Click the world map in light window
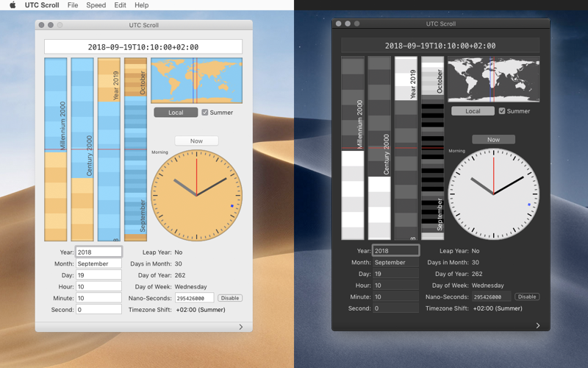 (196, 80)
